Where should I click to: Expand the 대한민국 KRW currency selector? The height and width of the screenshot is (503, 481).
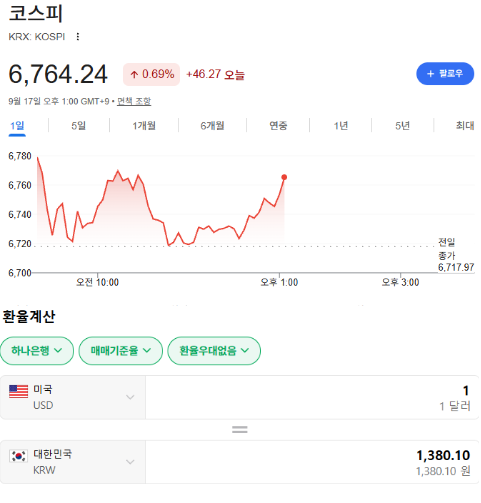73,463
